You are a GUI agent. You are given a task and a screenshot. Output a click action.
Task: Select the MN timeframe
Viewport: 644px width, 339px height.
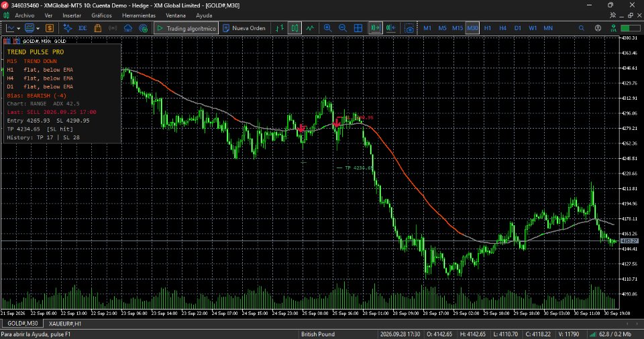point(548,28)
